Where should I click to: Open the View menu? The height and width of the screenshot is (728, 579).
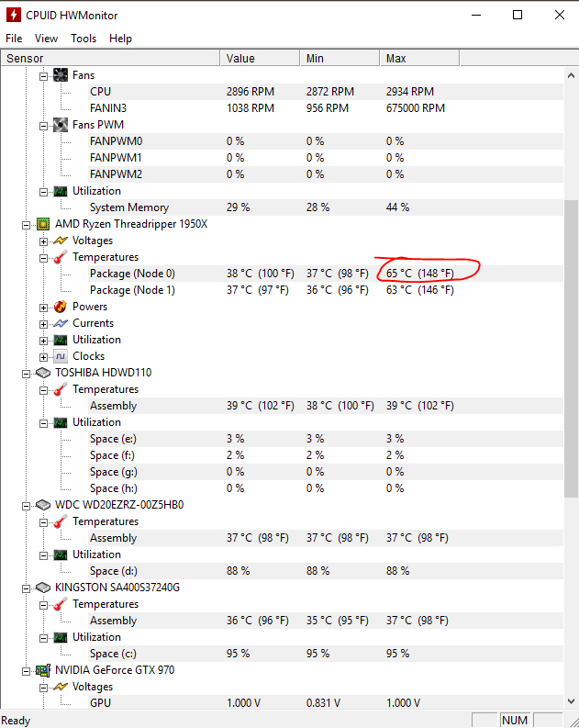[x=46, y=39]
